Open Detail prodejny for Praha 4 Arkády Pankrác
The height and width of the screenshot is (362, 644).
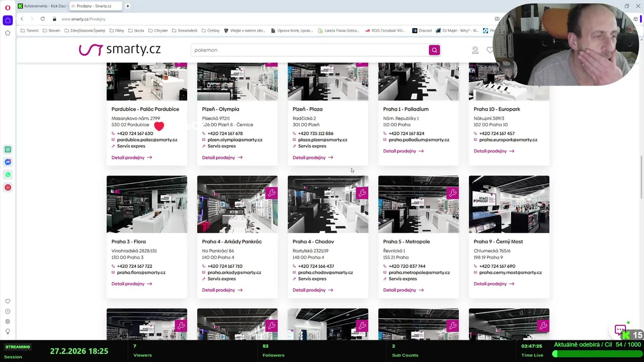(222, 290)
